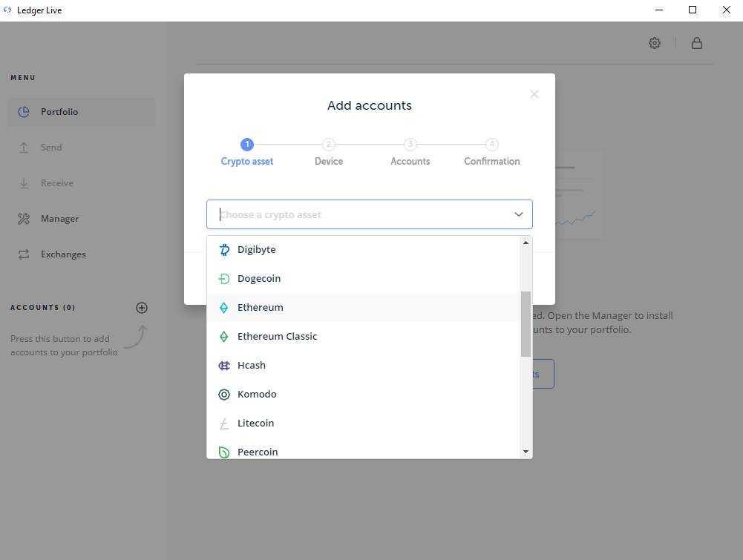
Task: Click the asset list scroll down arrow
Action: 526,452
